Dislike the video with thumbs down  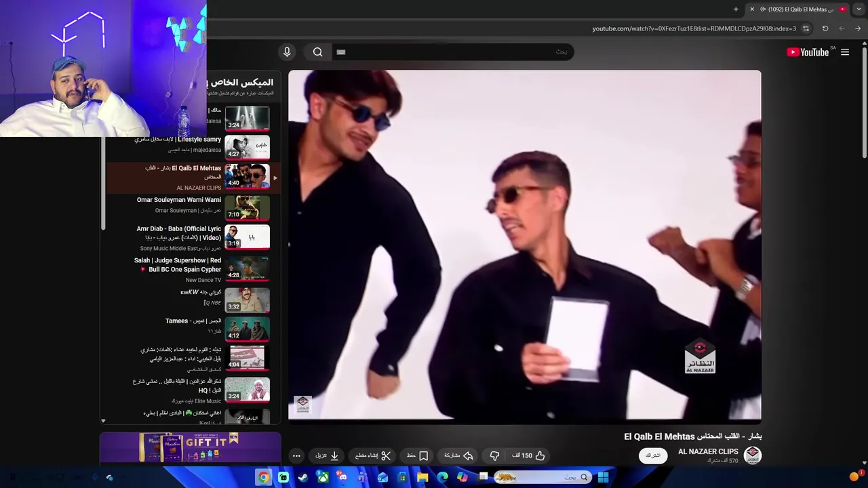coord(495,455)
